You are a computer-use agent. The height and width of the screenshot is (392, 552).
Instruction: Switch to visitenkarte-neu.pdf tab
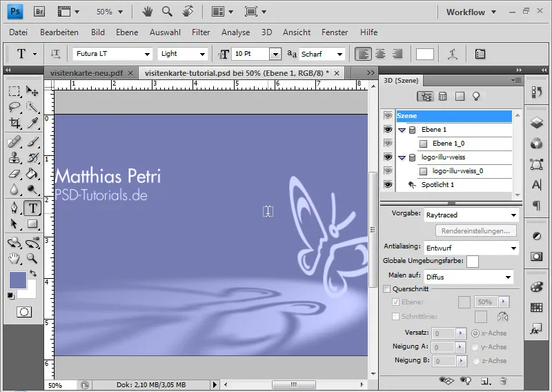[x=87, y=73]
